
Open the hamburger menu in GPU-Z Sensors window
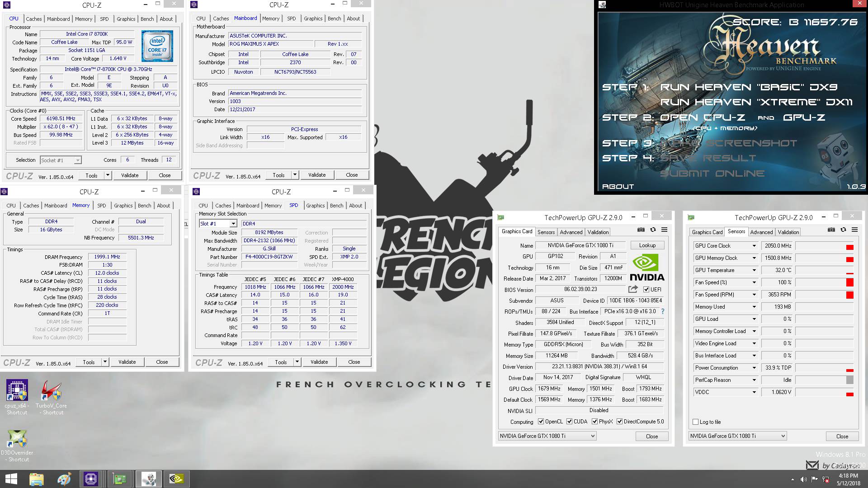855,230
